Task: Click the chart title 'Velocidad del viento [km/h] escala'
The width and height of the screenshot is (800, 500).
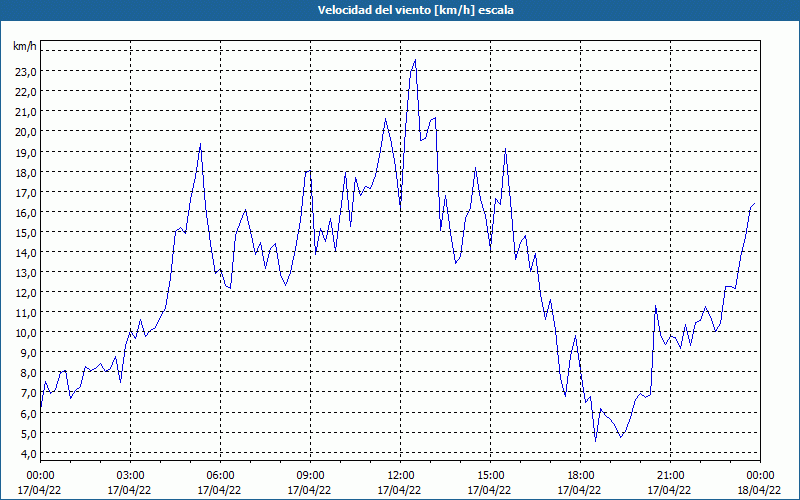Action: [x=415, y=10]
